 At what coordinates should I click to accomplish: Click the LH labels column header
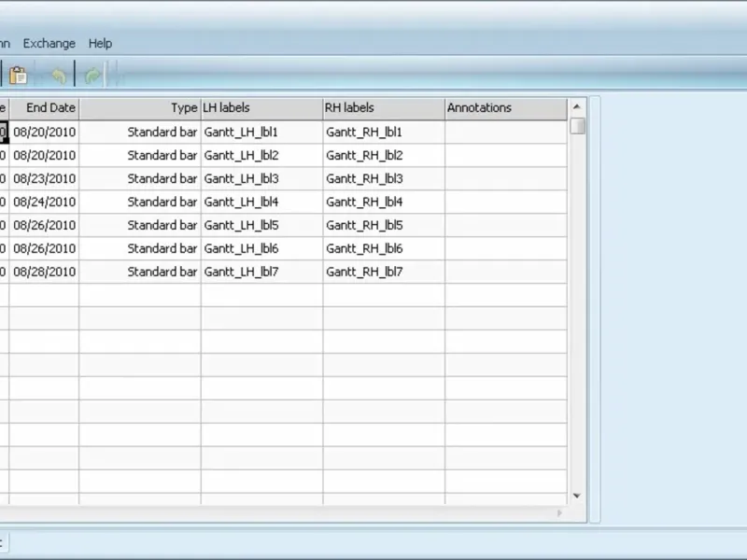tap(262, 108)
